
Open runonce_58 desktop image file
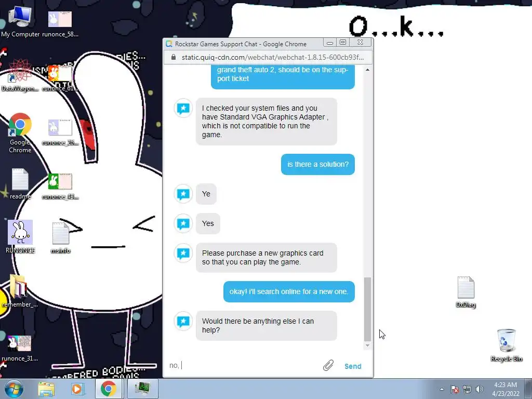click(x=60, y=23)
